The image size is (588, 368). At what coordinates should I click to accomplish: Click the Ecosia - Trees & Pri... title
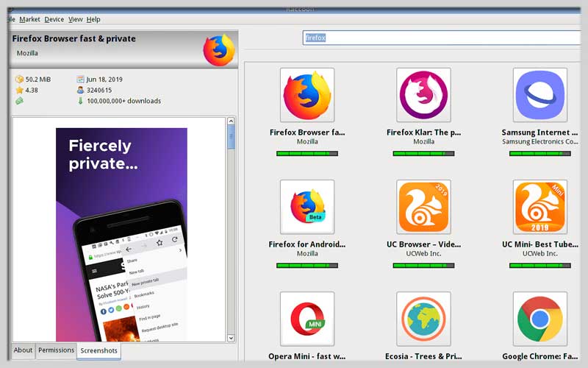(x=424, y=356)
